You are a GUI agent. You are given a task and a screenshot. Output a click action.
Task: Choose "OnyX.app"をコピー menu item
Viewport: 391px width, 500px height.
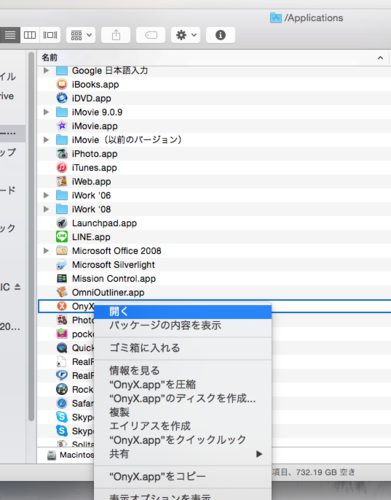tap(183, 476)
